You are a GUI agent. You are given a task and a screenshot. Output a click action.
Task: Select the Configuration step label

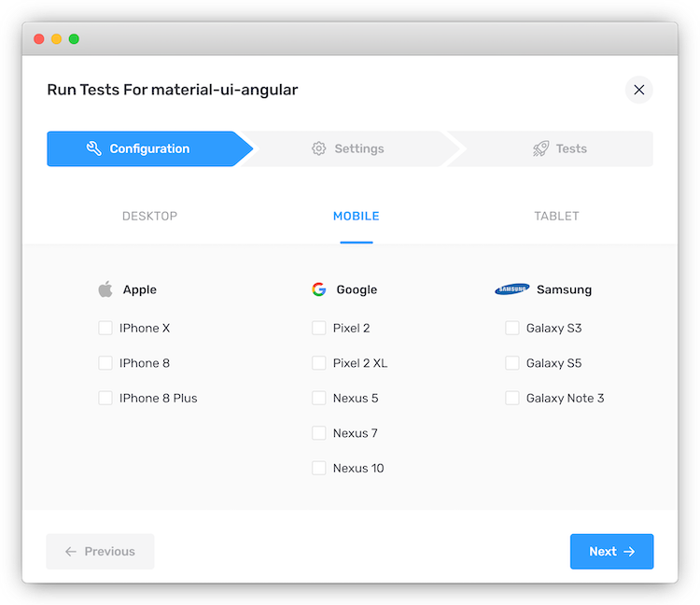point(149,148)
